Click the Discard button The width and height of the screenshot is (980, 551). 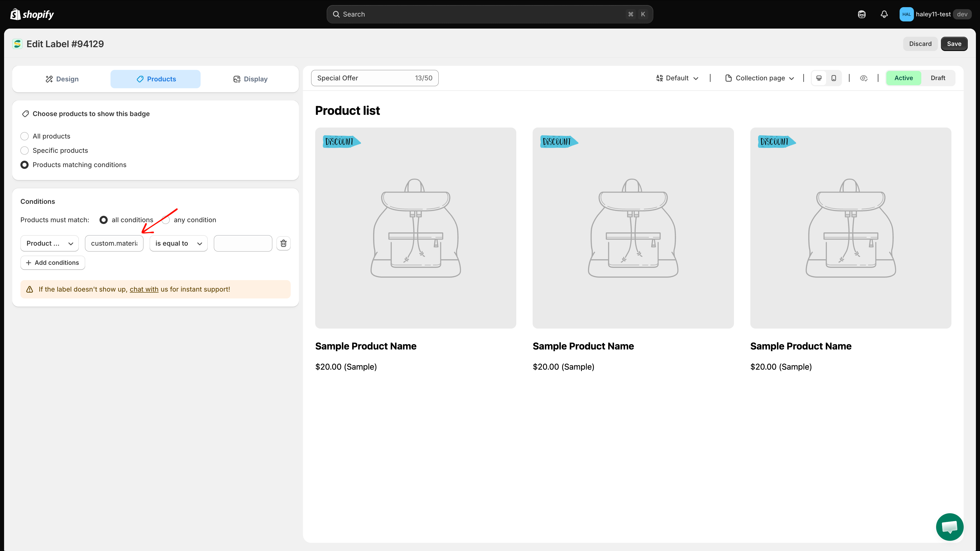pyautogui.click(x=920, y=44)
